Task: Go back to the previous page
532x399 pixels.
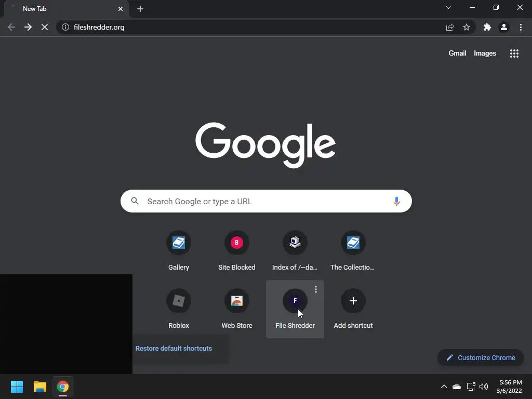Action: [11, 27]
